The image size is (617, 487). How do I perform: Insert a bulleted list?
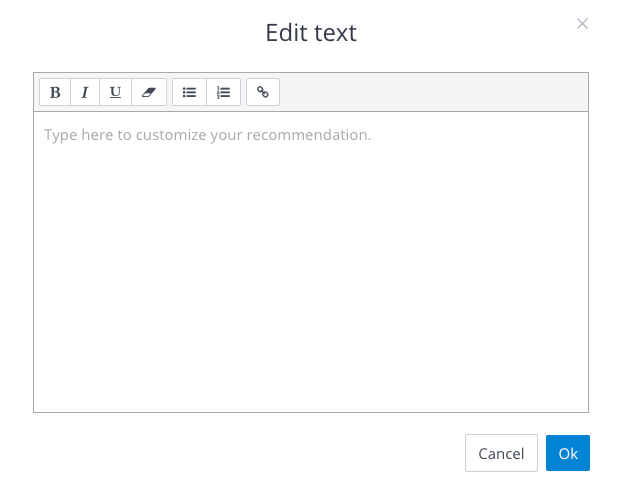(x=189, y=92)
